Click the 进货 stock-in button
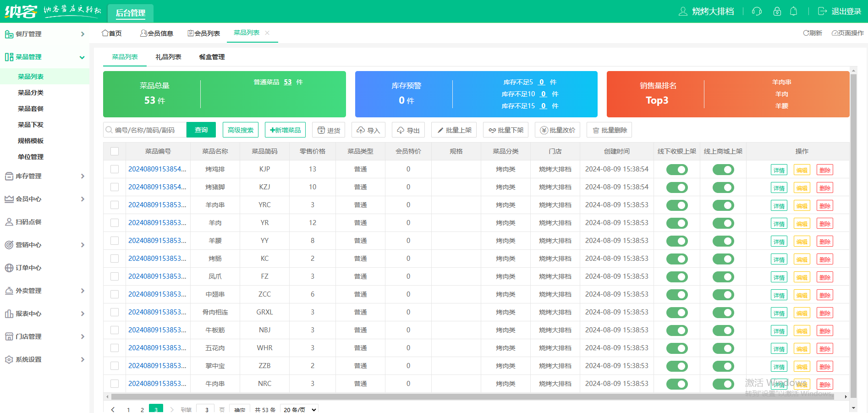 point(329,130)
